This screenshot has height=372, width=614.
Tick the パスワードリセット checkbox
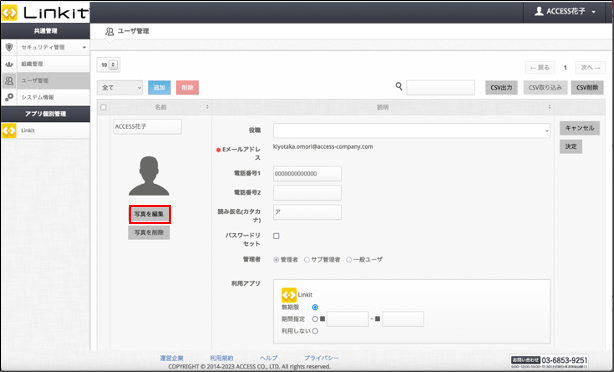point(276,236)
